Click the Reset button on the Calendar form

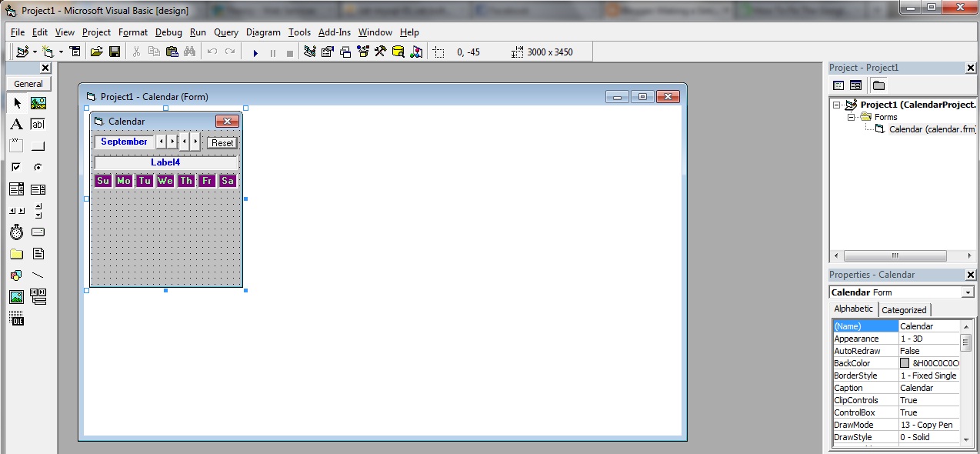tap(222, 142)
